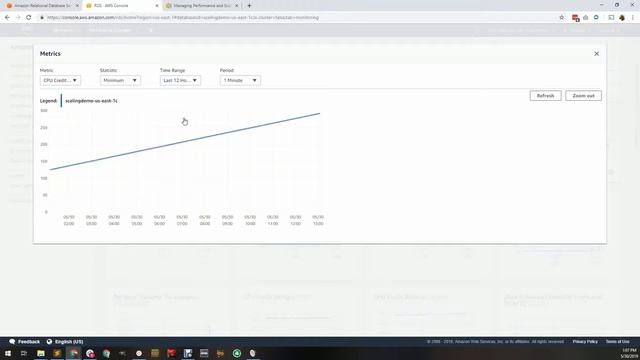Viewport: 640px width, 360px height.
Task: Open a new browser tab
Action: [249, 6]
